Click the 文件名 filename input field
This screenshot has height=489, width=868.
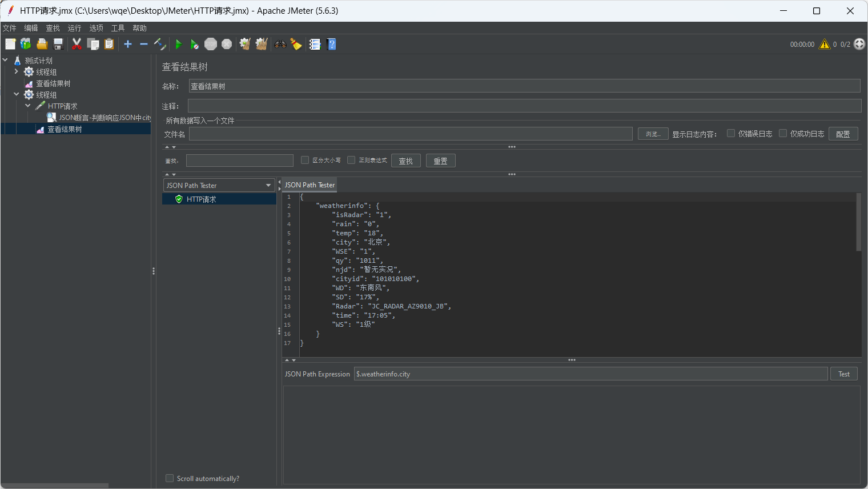pyautogui.click(x=411, y=134)
